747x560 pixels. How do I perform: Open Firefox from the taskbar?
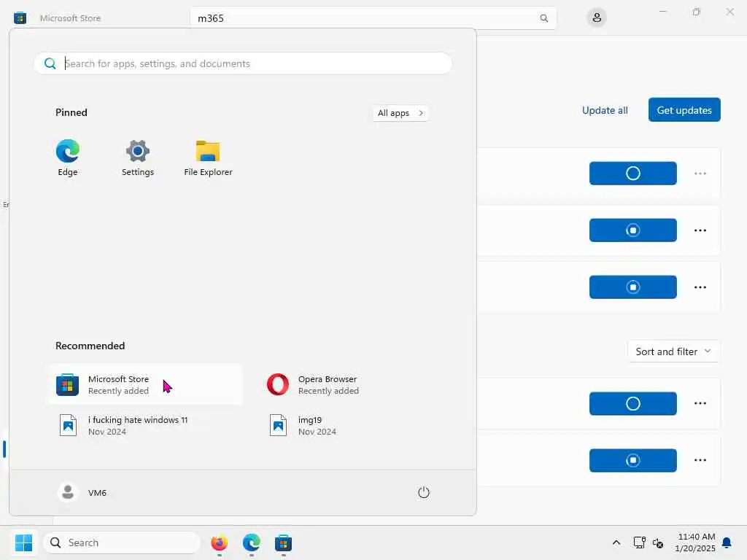click(219, 542)
